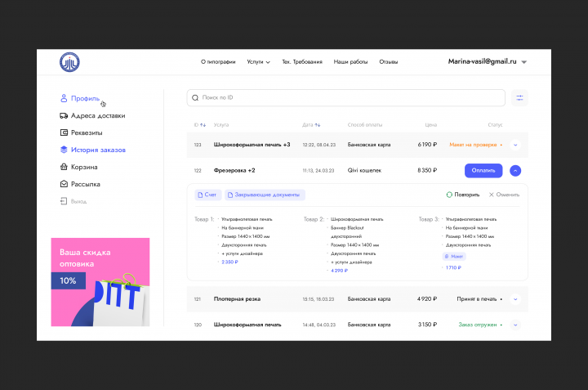Click the История заказов stack icon
Image resolution: width=588 pixels, height=390 pixels.
64,150
